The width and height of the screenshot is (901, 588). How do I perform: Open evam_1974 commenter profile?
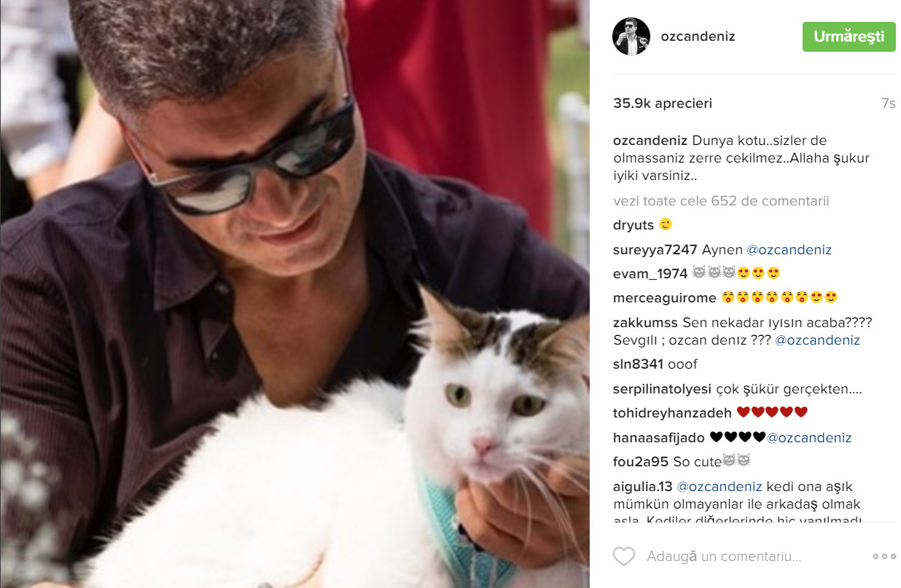650,273
